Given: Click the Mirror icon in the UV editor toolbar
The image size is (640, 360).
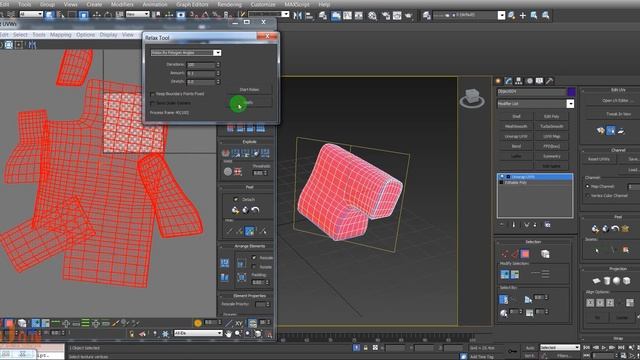Looking at the screenshot, I should tap(32, 44).
